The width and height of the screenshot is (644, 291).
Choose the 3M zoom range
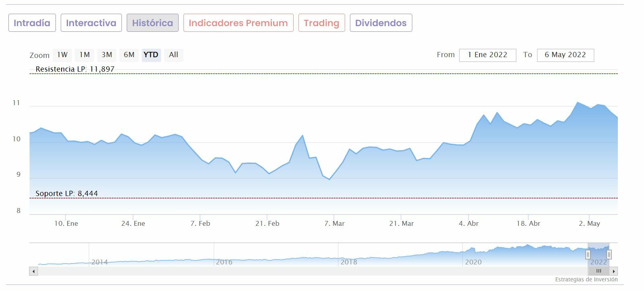[x=107, y=55]
